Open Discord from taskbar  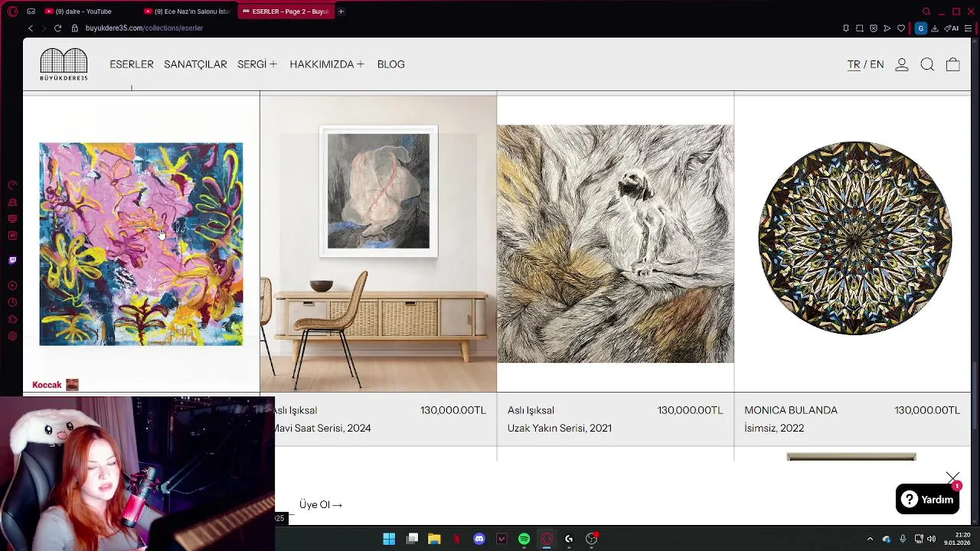[479, 540]
